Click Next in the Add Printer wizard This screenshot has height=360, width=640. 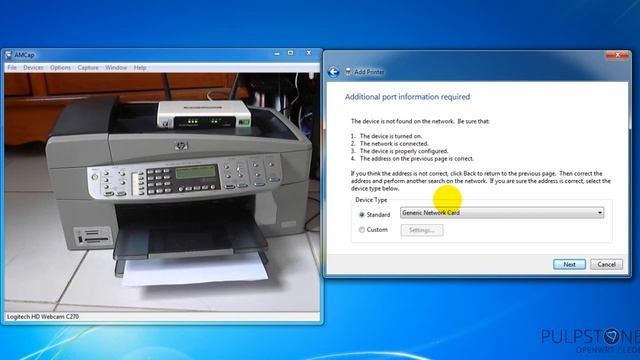[569, 264]
